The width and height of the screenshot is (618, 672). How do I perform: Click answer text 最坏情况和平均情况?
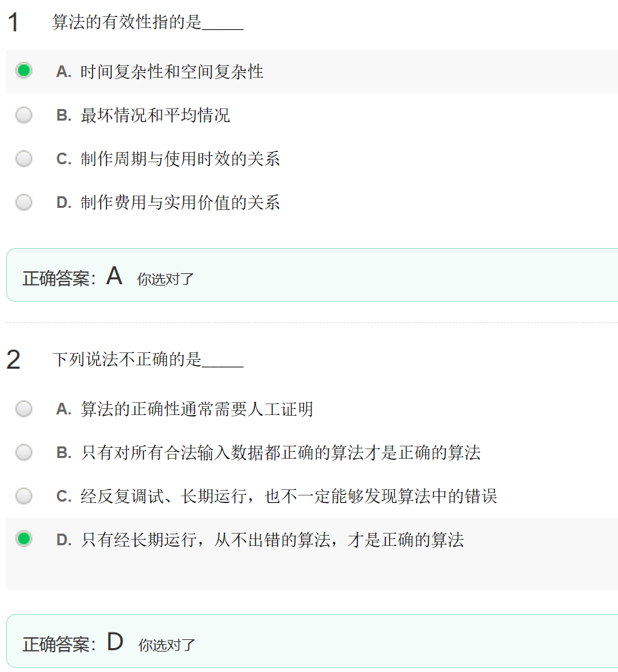[155, 115]
